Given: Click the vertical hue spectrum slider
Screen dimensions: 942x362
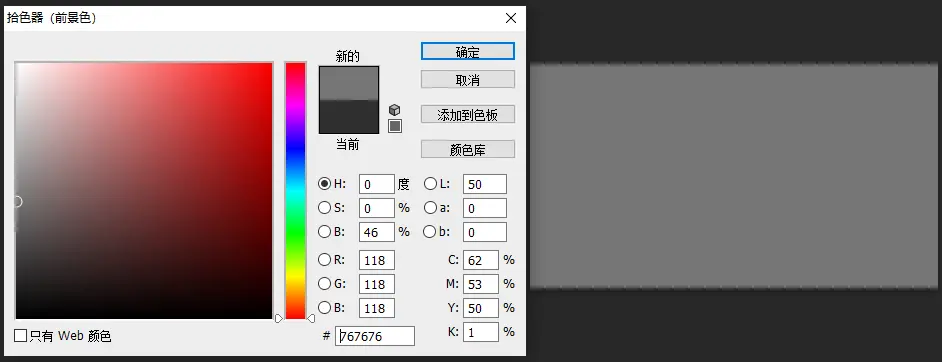Looking at the screenshot, I should (x=295, y=190).
